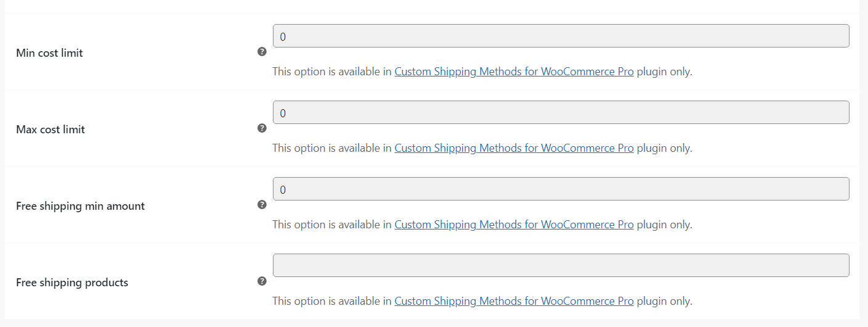
Task: Click the Min cost limit label
Action: [x=49, y=53]
